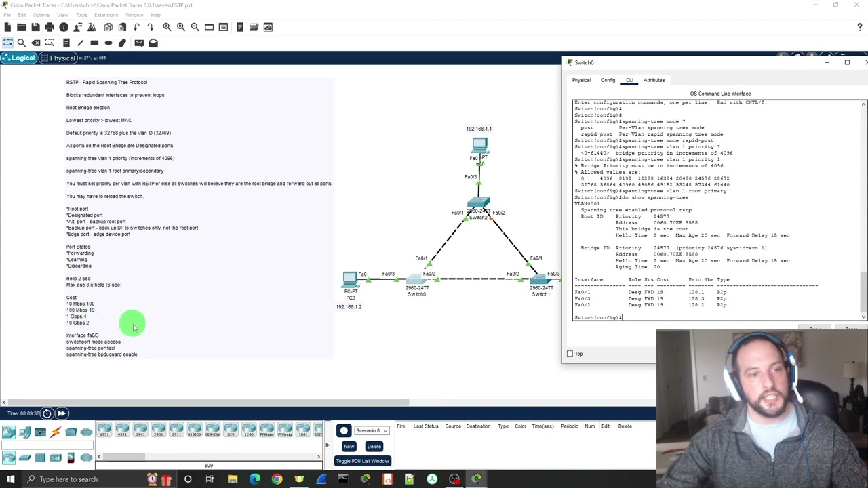
Task: Select the Add Simple PDU envelope
Action: (x=139, y=43)
